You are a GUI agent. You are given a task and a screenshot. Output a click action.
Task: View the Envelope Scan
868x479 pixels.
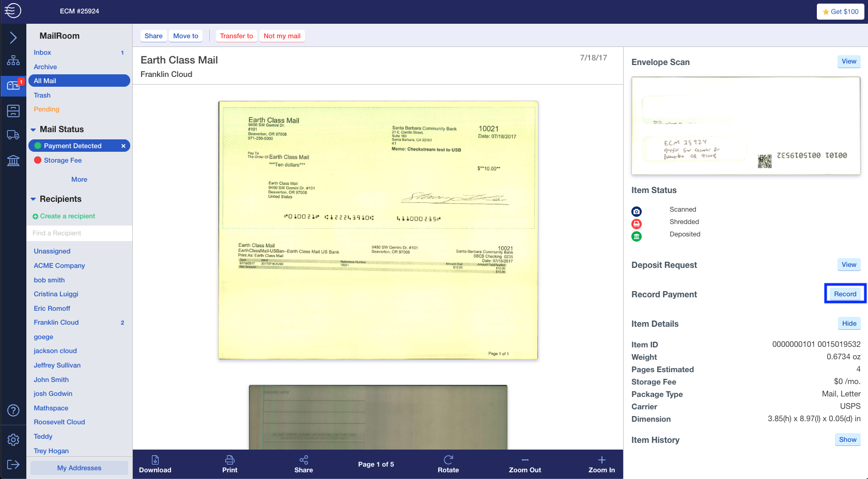849,61
